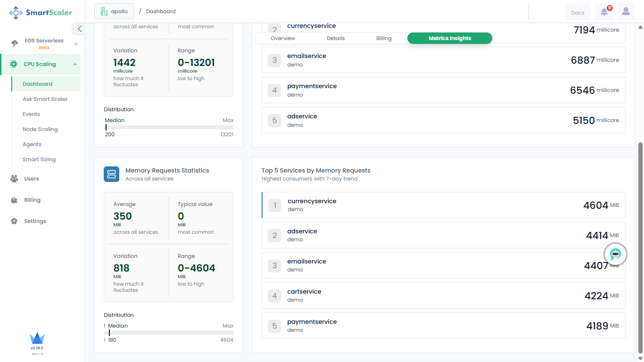Switch to the Billing tab
The height and width of the screenshot is (362, 644).
click(x=384, y=38)
